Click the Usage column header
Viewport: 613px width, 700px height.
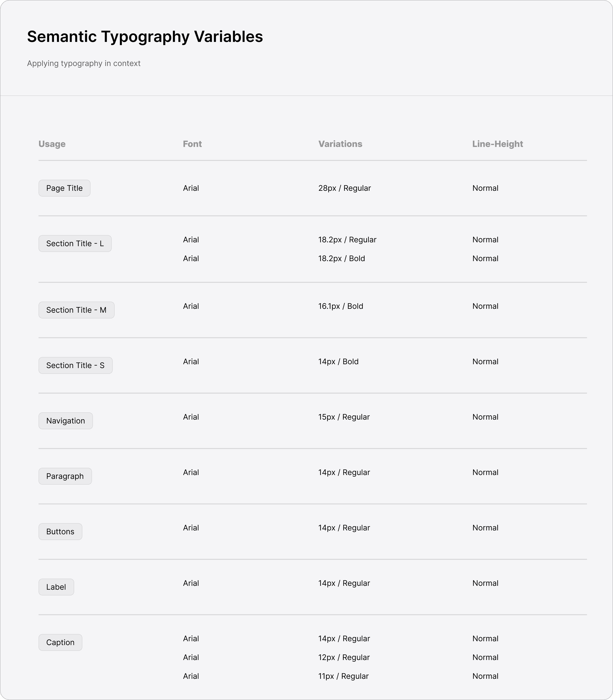pos(52,144)
